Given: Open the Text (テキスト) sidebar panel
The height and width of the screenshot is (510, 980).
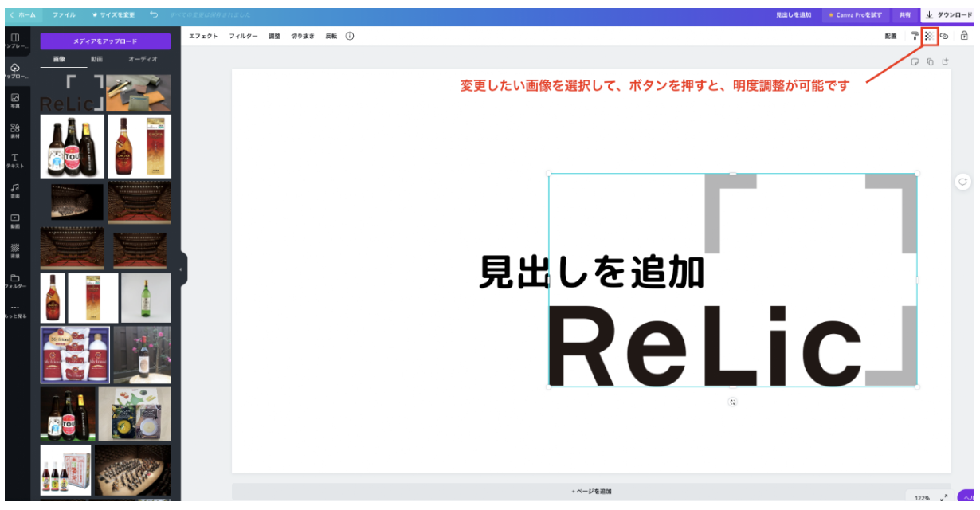Looking at the screenshot, I should tap(15, 160).
